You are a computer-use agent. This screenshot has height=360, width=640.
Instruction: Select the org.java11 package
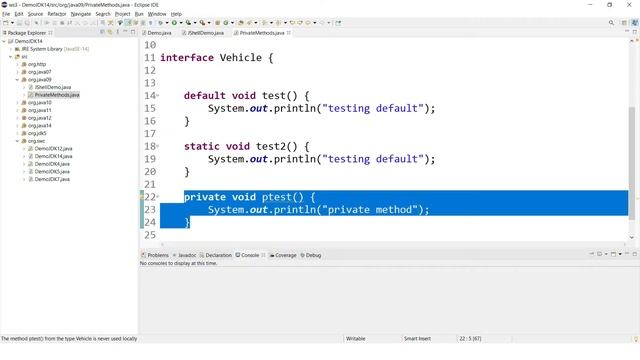pos(39,111)
